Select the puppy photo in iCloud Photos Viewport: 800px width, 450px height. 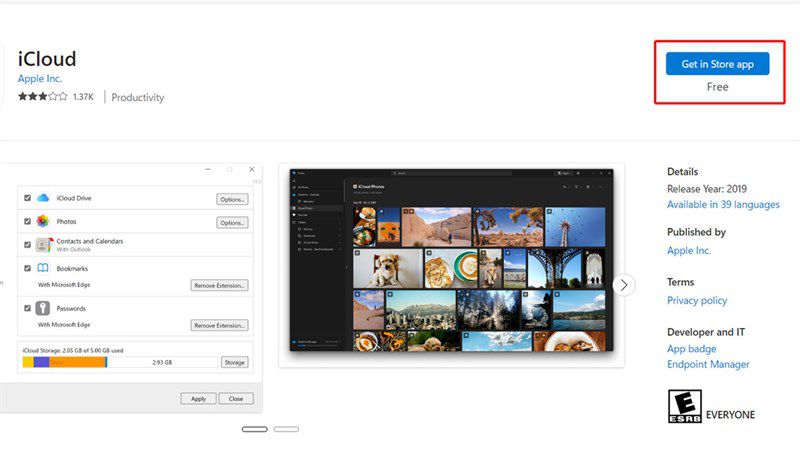[x=388, y=268]
